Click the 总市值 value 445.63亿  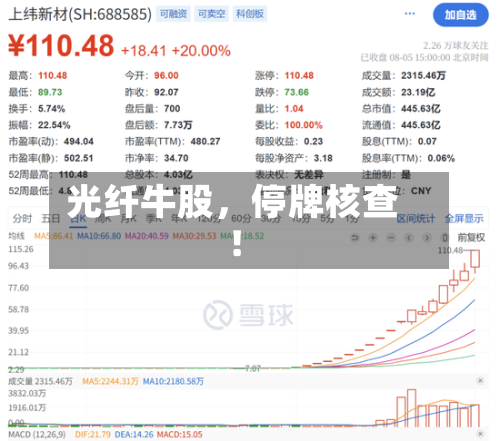(x=421, y=108)
